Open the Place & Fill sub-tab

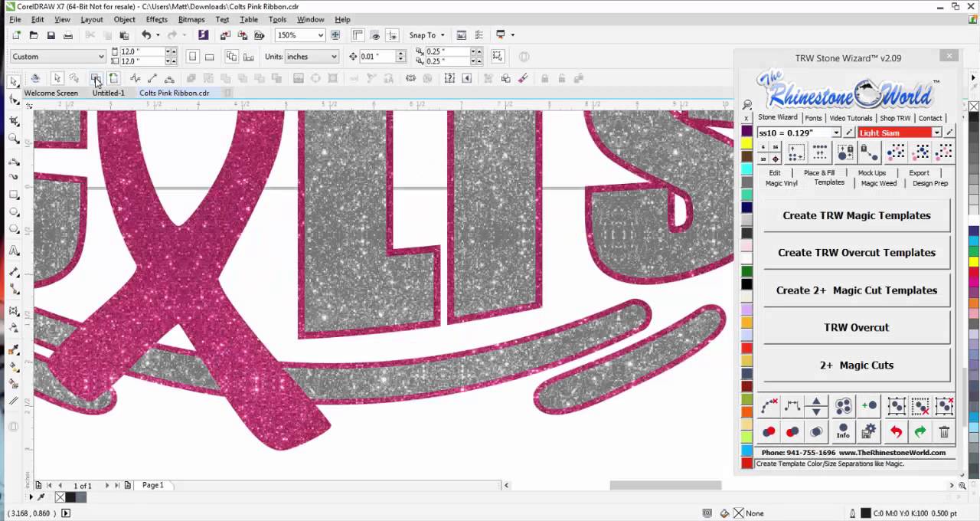pyautogui.click(x=819, y=172)
